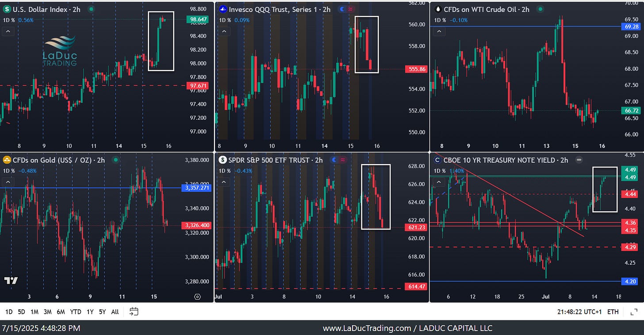This screenshot has height=335, width=644.
Task: Click the red 614.47 SPY line label
Action: coord(416,286)
